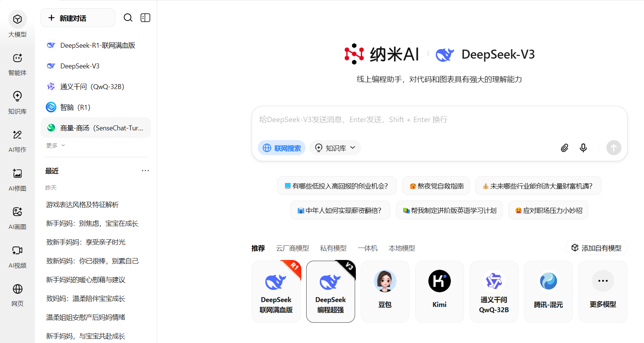644x343 pixels.
Task: Select the Kimi model card
Action: (440, 292)
